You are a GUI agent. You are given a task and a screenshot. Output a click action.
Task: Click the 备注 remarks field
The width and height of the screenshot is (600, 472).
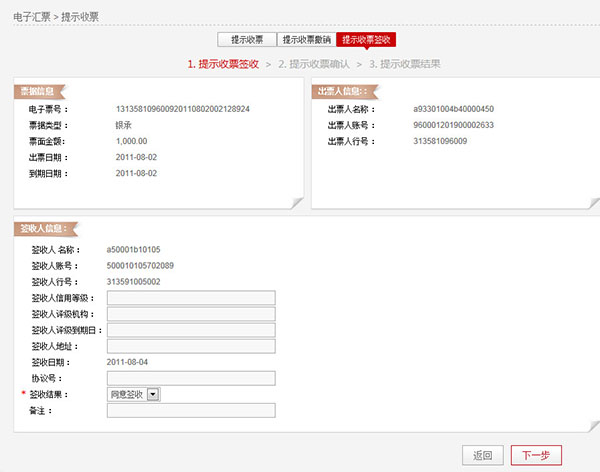click(x=191, y=410)
